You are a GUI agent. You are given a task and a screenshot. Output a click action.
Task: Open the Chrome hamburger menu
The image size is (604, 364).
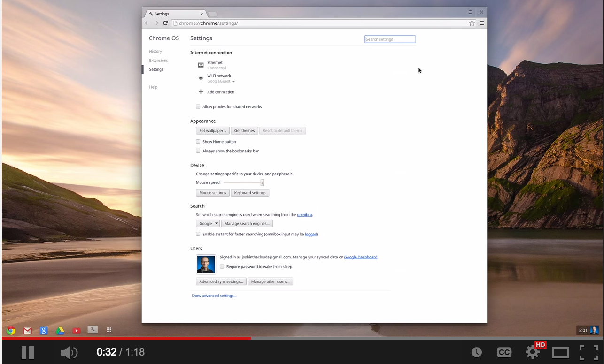click(x=482, y=23)
